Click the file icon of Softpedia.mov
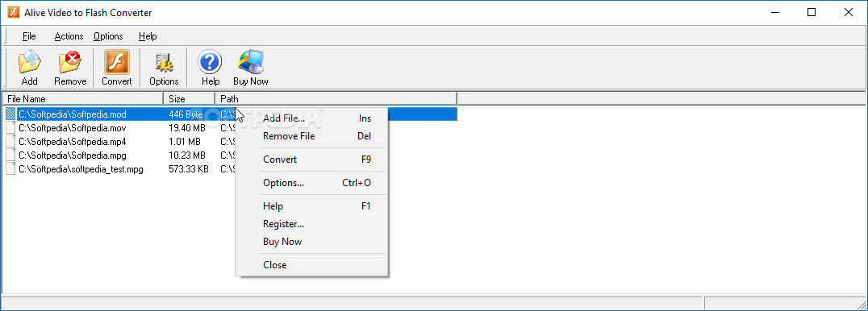Screen dimensions: 868x311 click(x=10, y=128)
